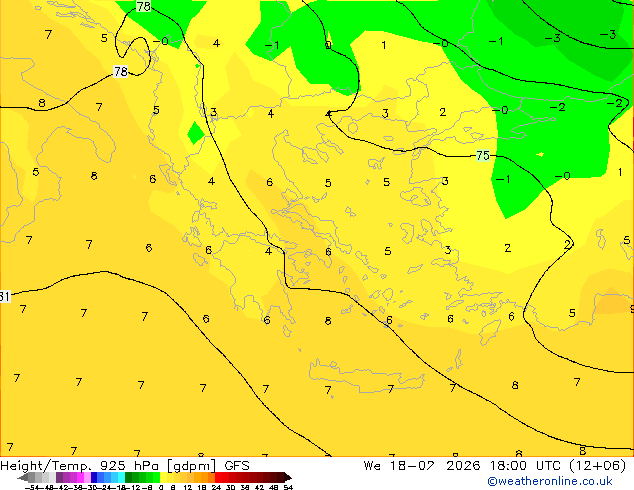Pick the magenta swatch on the temperature legend
Image resolution: width=634 pixels, height=490 pixels.
[x=80, y=478]
